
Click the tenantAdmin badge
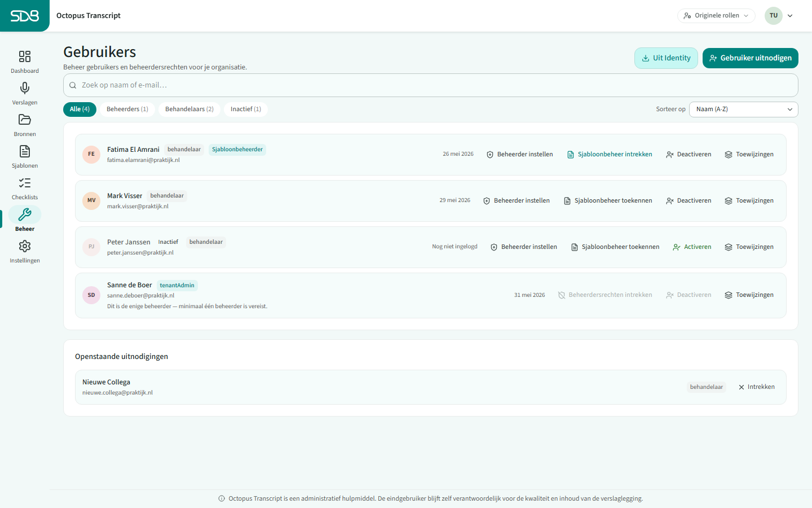(x=177, y=286)
